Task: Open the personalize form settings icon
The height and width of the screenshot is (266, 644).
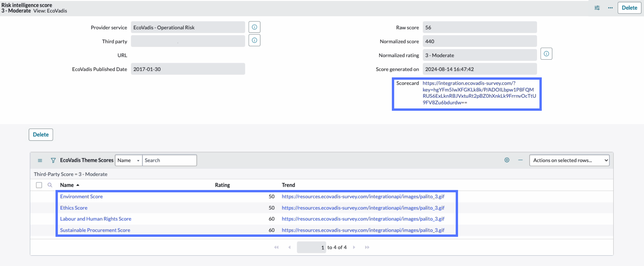Action: pyautogui.click(x=597, y=8)
